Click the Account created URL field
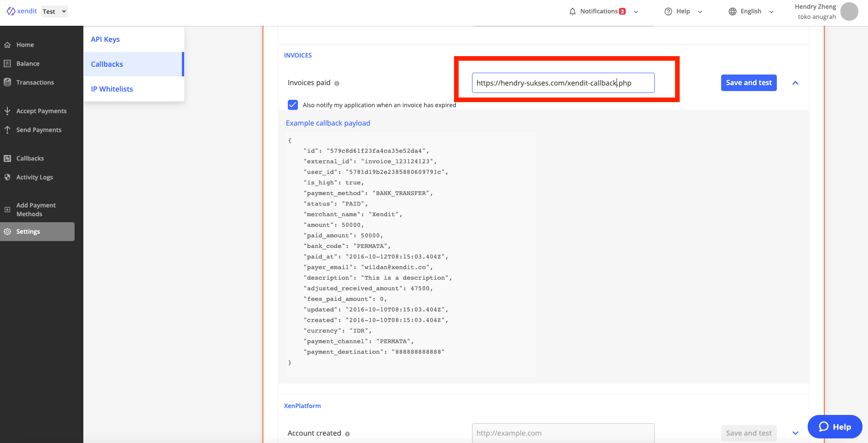 pos(563,433)
